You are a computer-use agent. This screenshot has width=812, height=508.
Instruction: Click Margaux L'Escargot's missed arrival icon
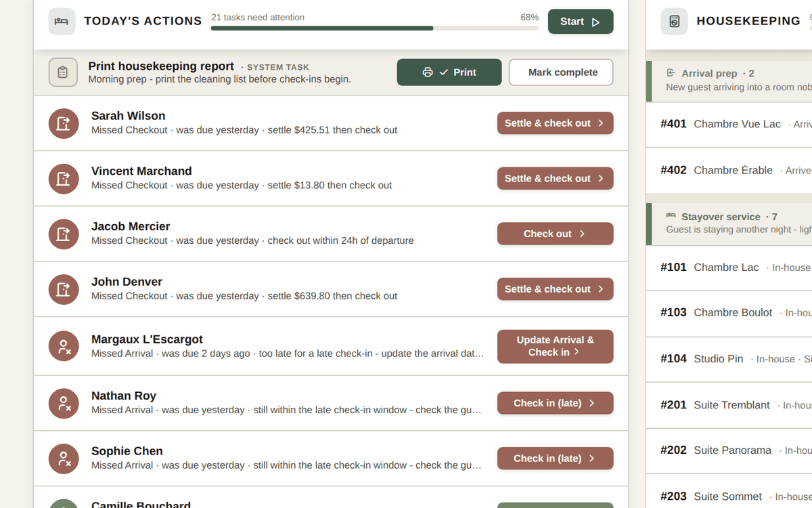(x=64, y=347)
